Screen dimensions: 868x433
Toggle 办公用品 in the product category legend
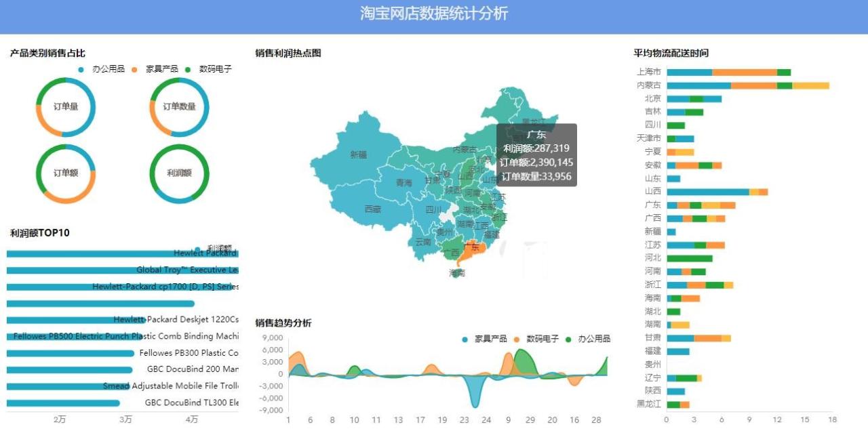click(102, 69)
